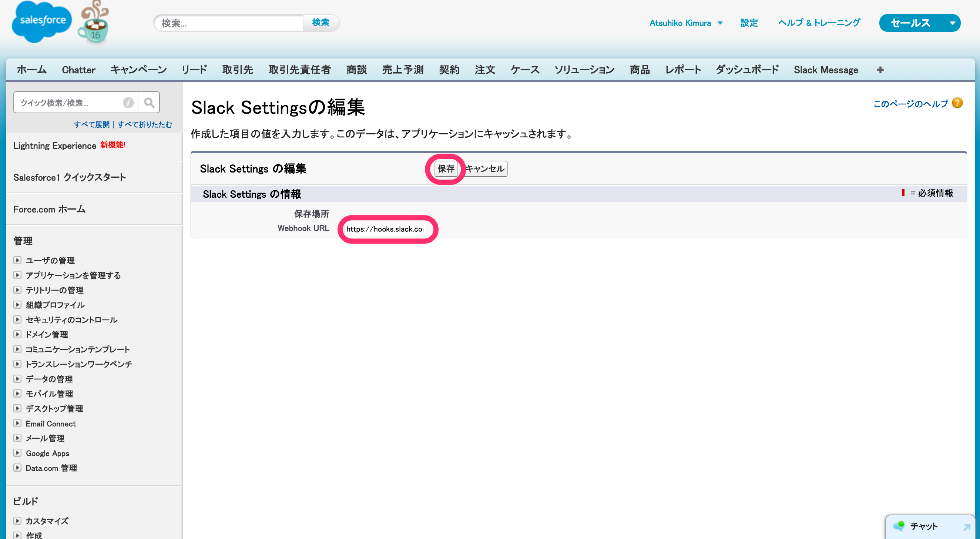Open the ダッシュボード tab
The height and width of the screenshot is (539, 980).
(x=748, y=70)
